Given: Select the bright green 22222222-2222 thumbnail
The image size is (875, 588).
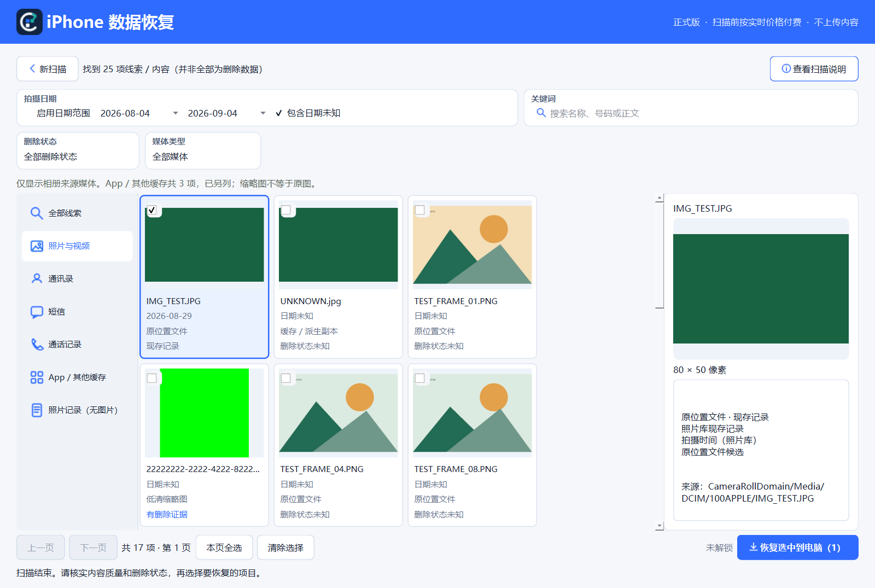Looking at the screenshot, I should 205,413.
